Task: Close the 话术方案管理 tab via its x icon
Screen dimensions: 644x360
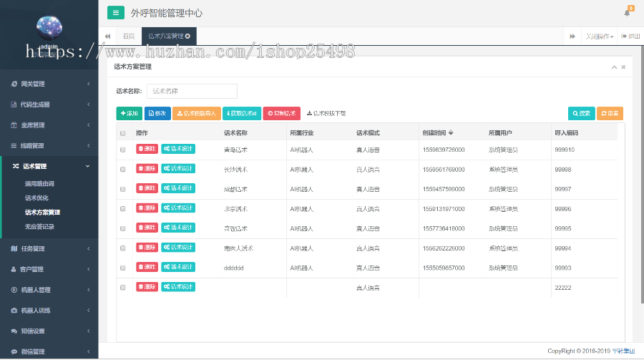Action: click(x=187, y=36)
